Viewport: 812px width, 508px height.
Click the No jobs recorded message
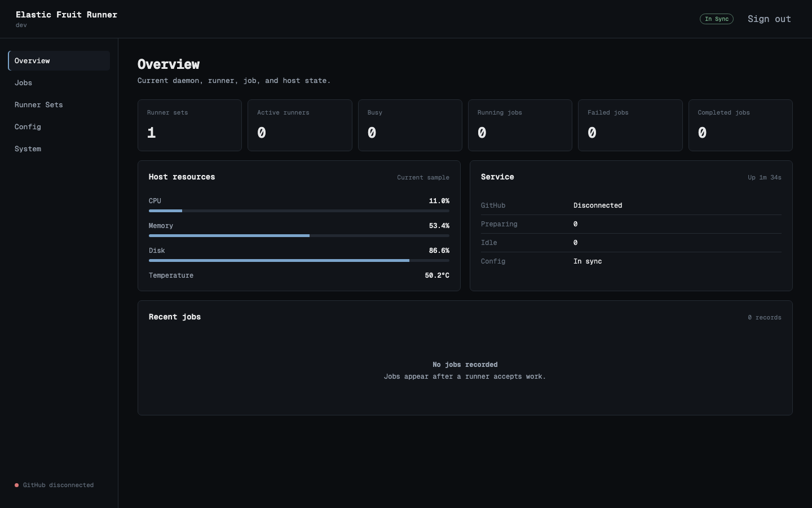tap(465, 365)
